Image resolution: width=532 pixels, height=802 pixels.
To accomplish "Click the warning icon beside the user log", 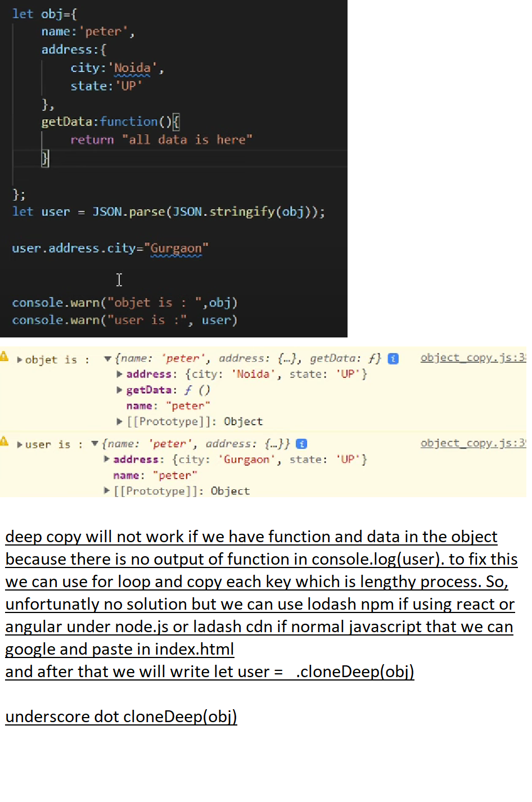I will [x=4, y=441].
